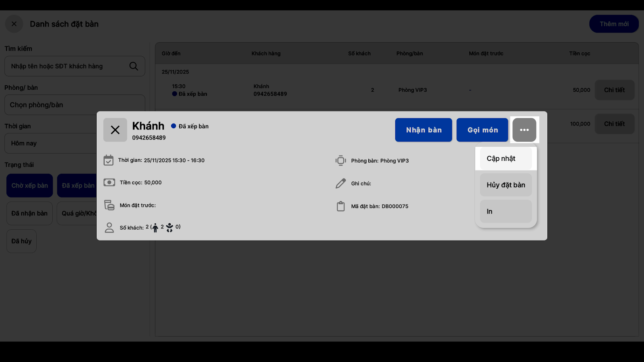Image resolution: width=644 pixels, height=362 pixels.
Task: Toggle the Đã xếp bàn status filter
Action: click(x=77, y=185)
